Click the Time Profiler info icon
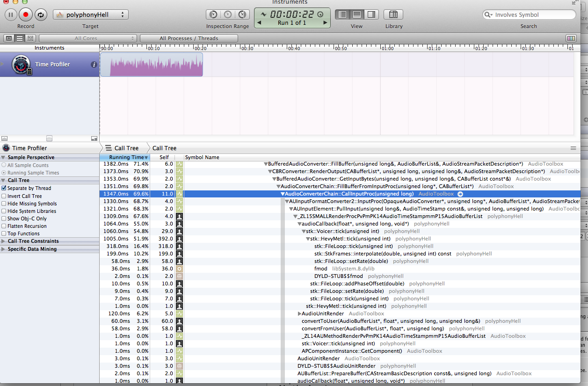This screenshot has width=588, height=386. 94,65
